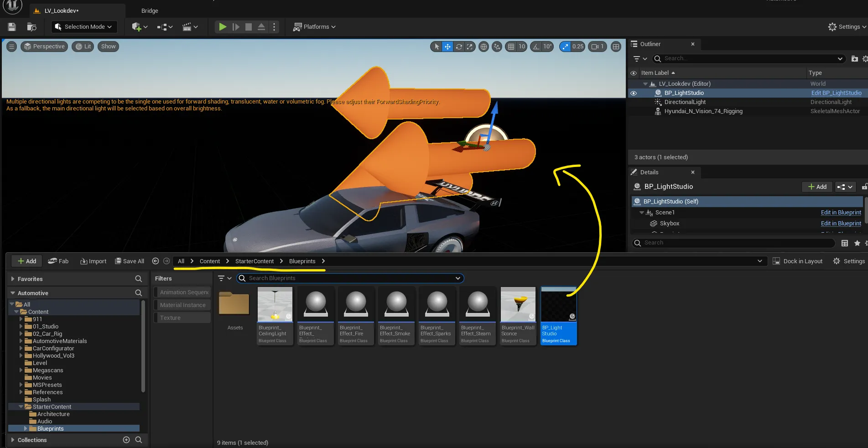Open the Cinematics clapperboard dropdown

[190, 27]
